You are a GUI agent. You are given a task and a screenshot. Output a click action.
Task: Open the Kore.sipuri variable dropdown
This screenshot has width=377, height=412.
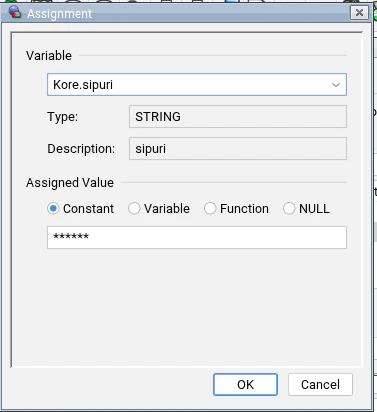(x=197, y=85)
